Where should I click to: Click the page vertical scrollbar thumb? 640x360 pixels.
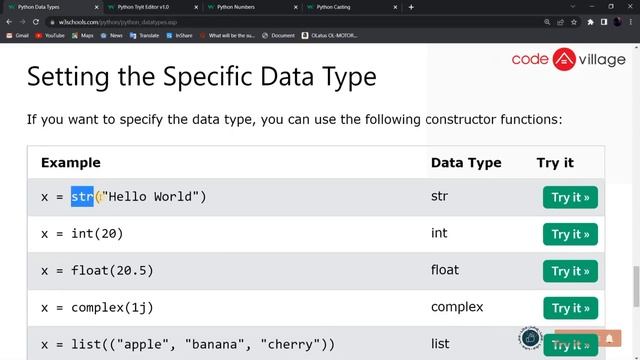[636, 286]
